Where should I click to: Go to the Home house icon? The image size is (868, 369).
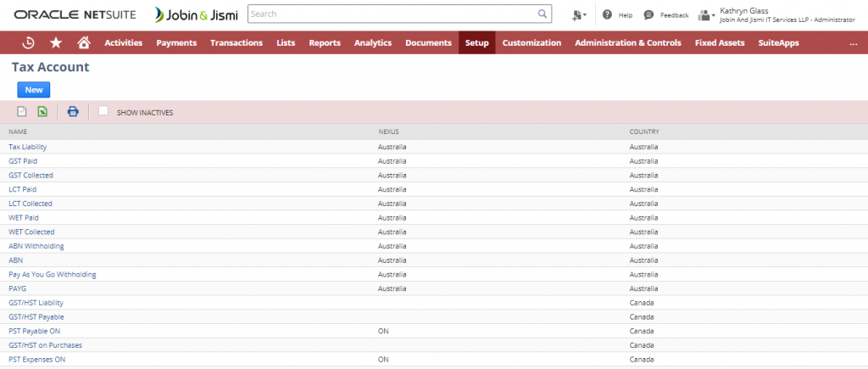coord(83,42)
